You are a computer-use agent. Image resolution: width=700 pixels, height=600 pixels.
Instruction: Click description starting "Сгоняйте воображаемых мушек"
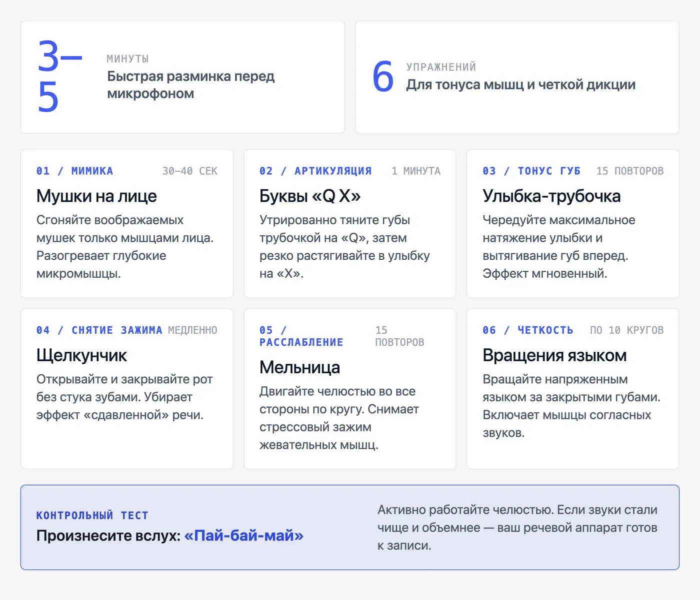click(125, 247)
